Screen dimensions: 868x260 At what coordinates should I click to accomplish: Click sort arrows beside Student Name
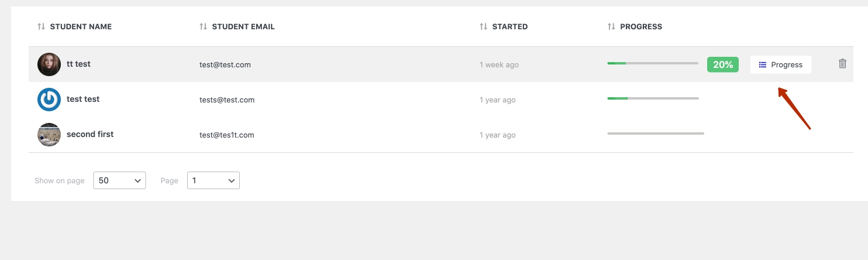click(41, 27)
